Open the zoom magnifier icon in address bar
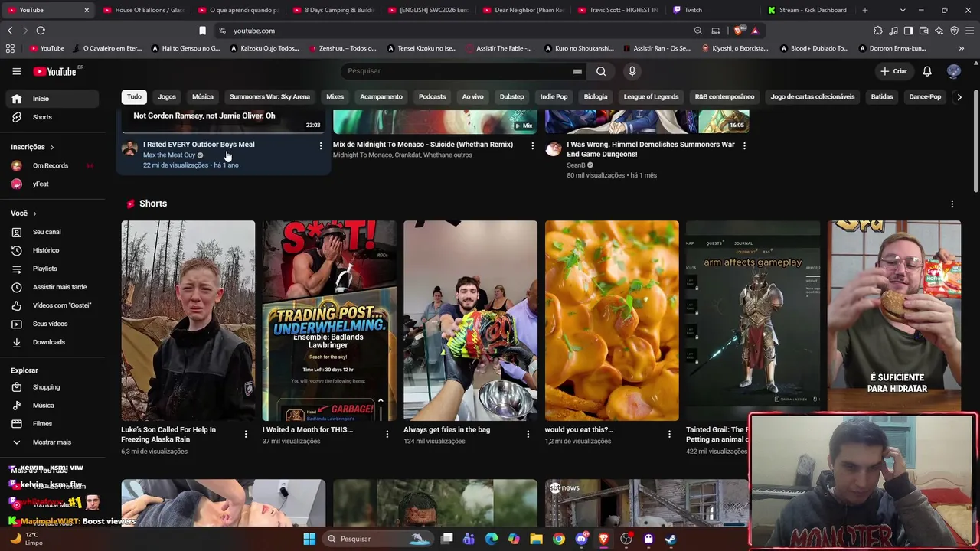This screenshot has height=551, width=980. tap(698, 31)
